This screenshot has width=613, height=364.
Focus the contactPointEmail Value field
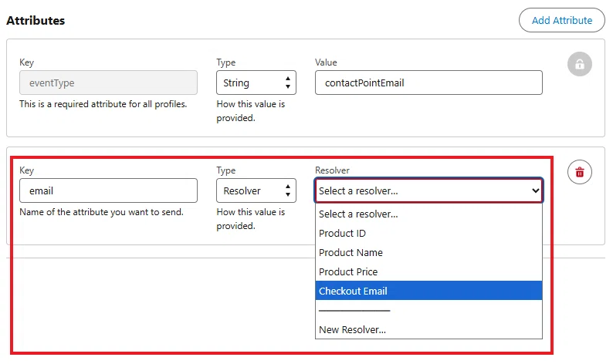[x=428, y=83]
